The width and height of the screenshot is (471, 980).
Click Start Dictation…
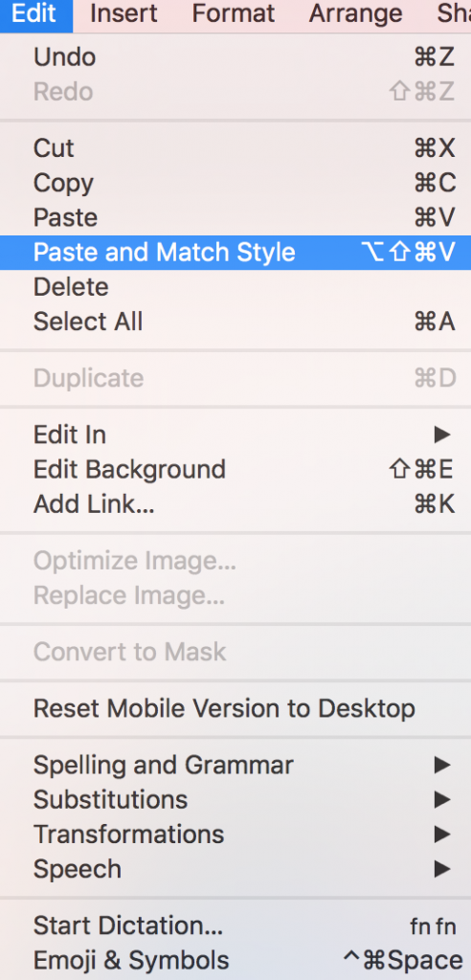(x=235, y=925)
